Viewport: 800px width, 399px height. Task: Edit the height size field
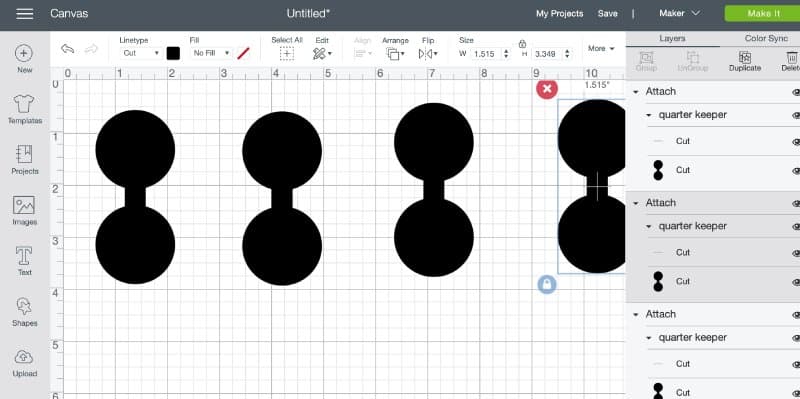click(547, 54)
